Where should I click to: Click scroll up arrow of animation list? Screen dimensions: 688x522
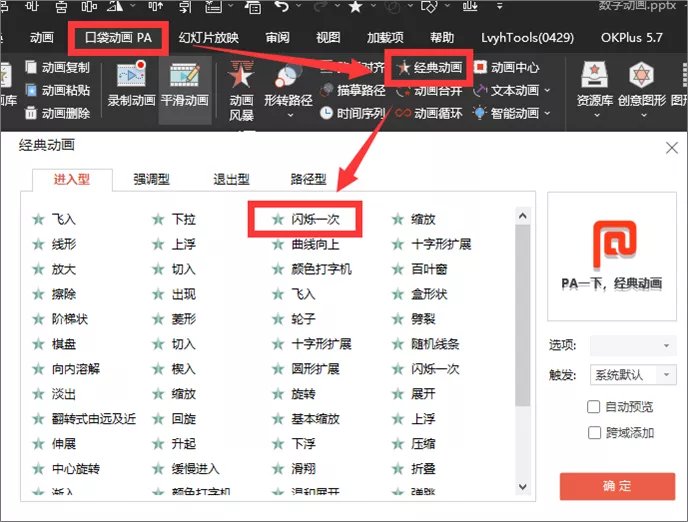523,215
